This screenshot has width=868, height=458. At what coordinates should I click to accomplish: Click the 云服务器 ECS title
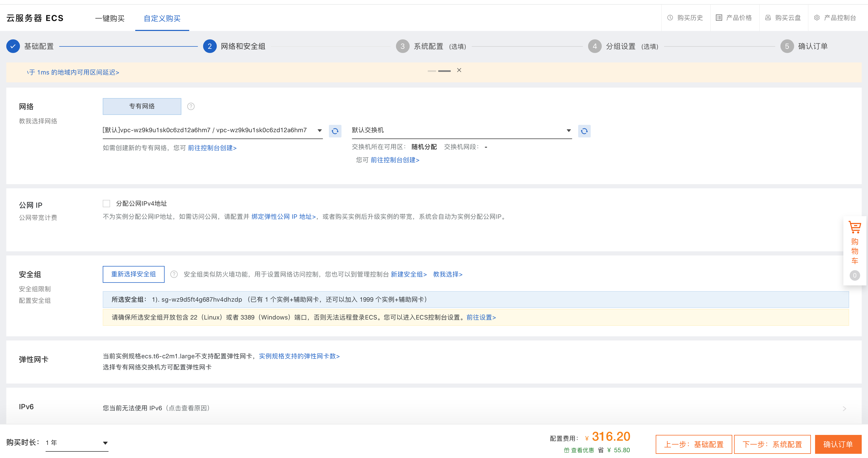tap(35, 18)
